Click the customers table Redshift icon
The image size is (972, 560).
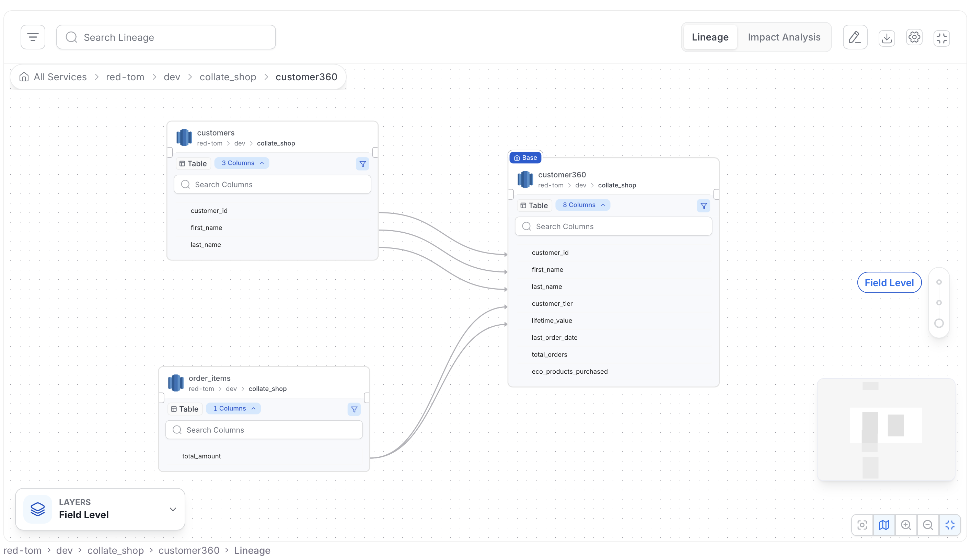184,137
